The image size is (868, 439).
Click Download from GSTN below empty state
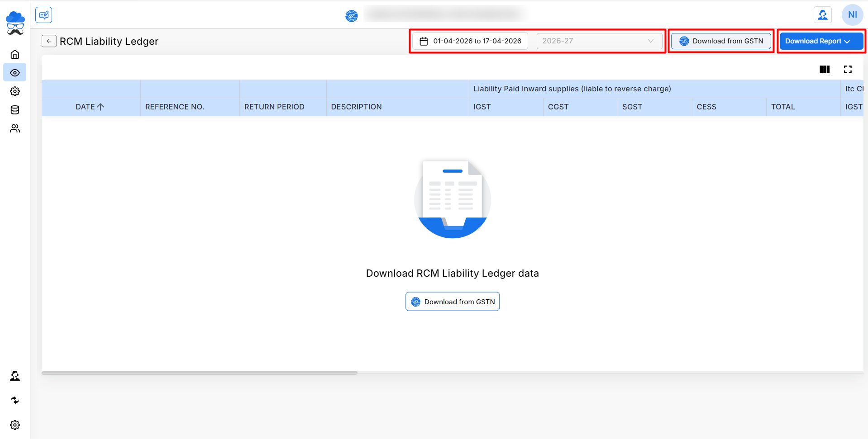pyautogui.click(x=453, y=302)
